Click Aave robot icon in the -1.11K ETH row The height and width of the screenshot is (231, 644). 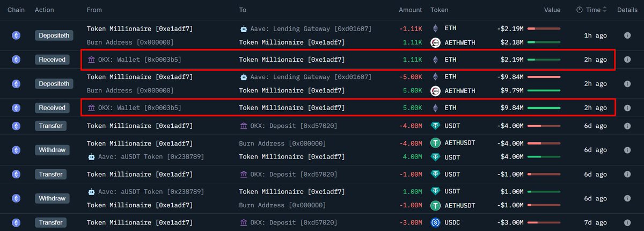coord(244,28)
